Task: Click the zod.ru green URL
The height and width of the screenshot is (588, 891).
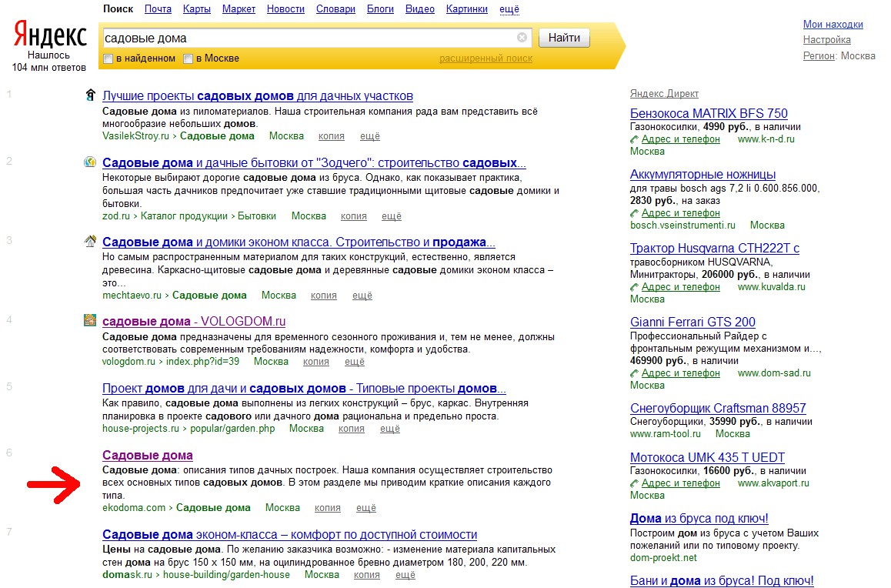Action: tap(116, 216)
